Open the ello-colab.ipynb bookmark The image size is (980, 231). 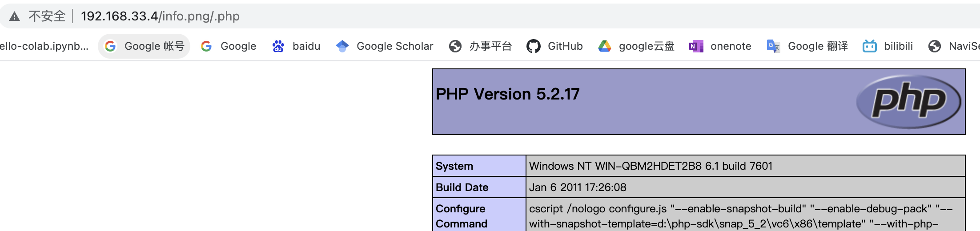pos(44,46)
